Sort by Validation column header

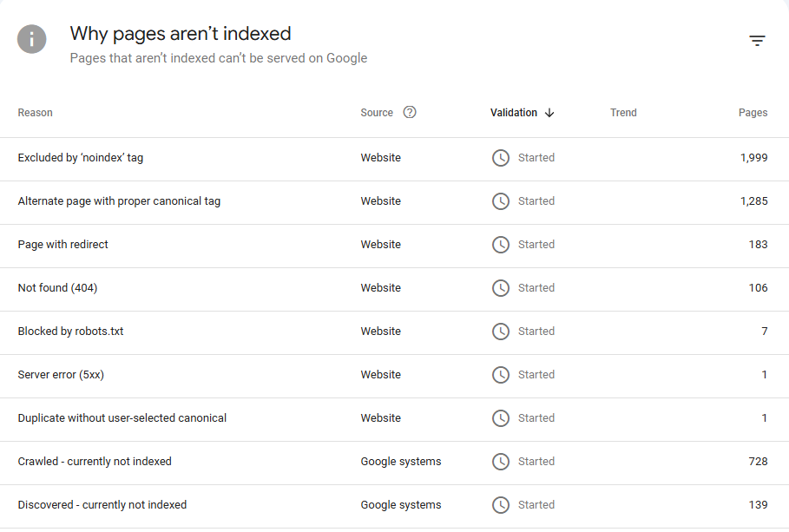(513, 113)
